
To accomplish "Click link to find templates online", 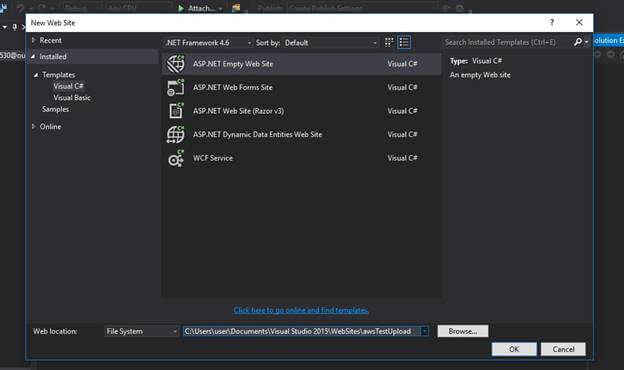I will (301, 310).
